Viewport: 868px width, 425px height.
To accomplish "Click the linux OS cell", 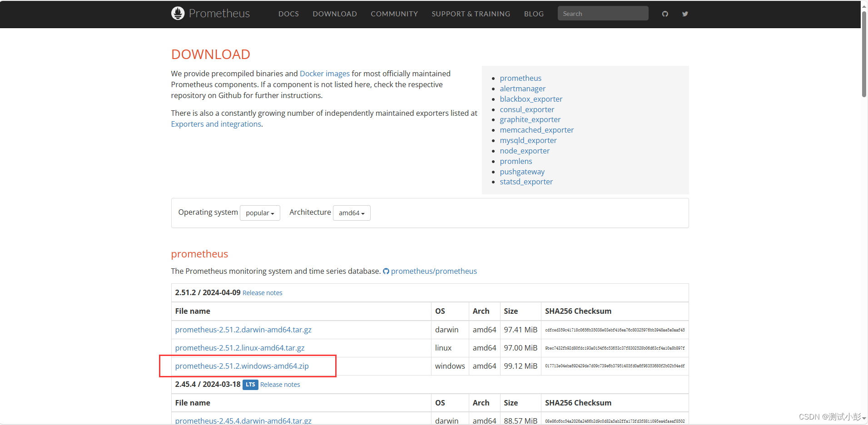I will 450,348.
